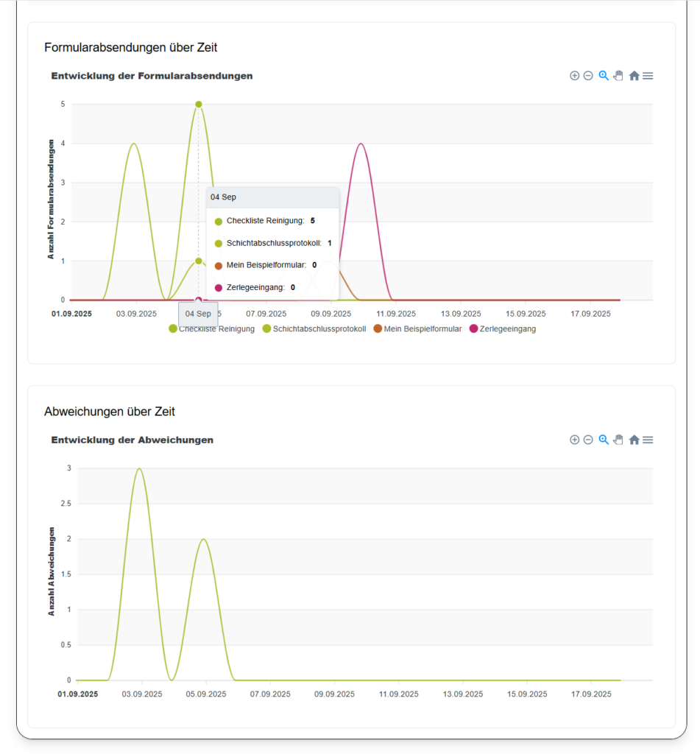This screenshot has width=700, height=754.
Task: Zoom out on the Formularabsendungen chart
Action: click(x=588, y=76)
